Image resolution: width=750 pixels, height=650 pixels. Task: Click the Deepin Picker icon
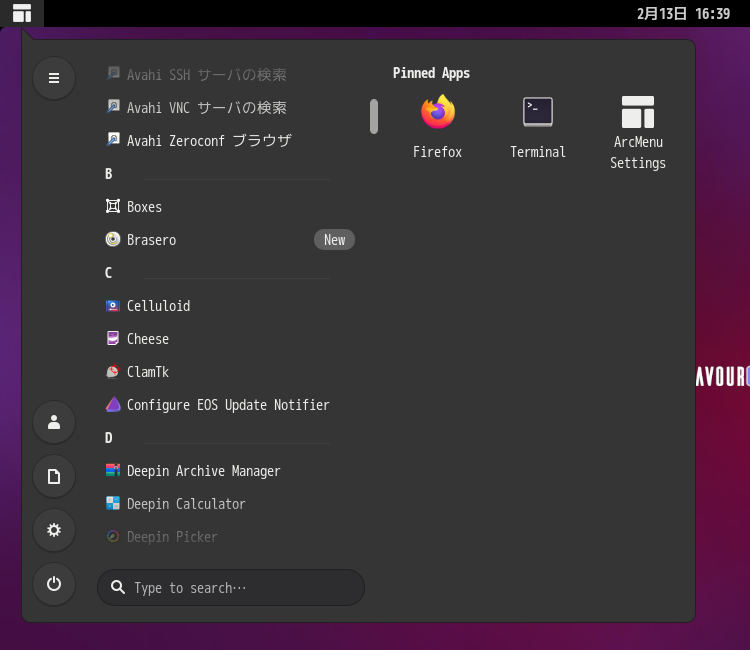(x=113, y=536)
